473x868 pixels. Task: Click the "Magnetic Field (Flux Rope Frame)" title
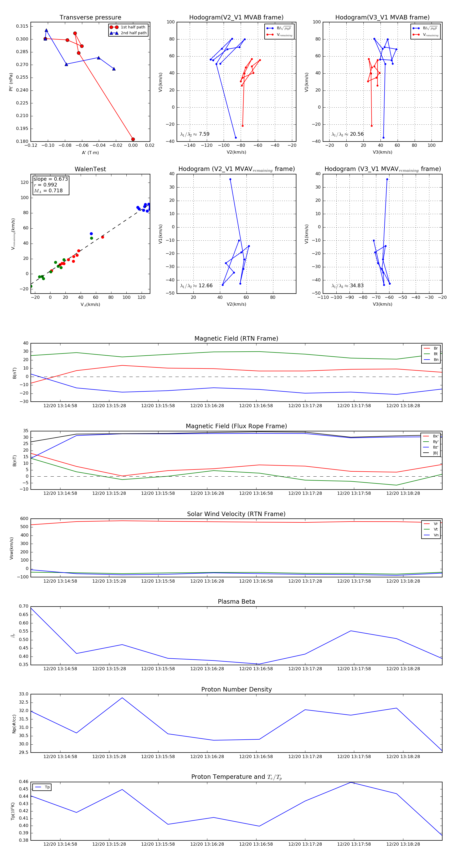(x=236, y=426)
